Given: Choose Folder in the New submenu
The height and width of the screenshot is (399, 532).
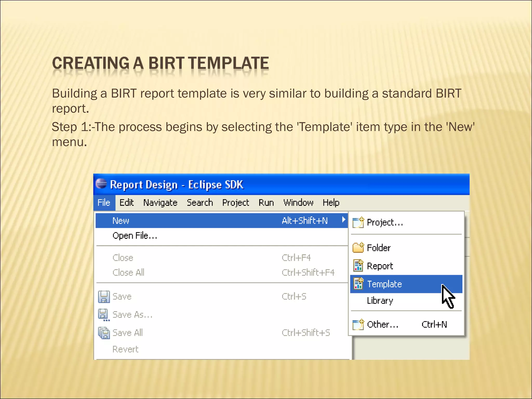Looking at the screenshot, I should [x=406, y=248].
